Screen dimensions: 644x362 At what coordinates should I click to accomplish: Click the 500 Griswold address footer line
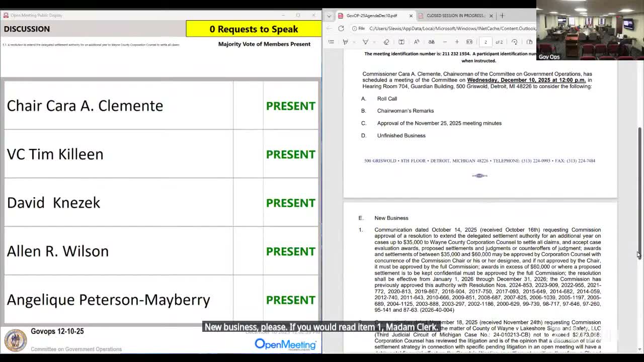click(479, 161)
